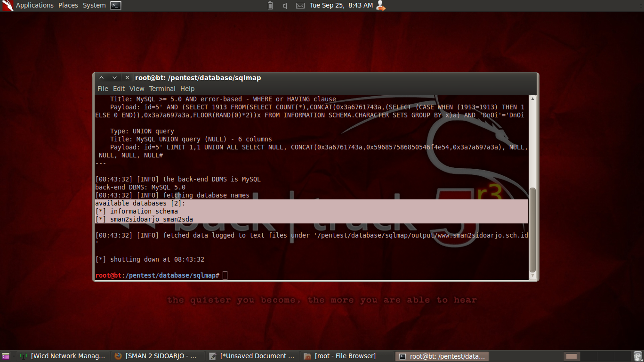
Task: Switch to SMAN 2 SIDOARJO Firefox window
Action: [x=158, y=356]
